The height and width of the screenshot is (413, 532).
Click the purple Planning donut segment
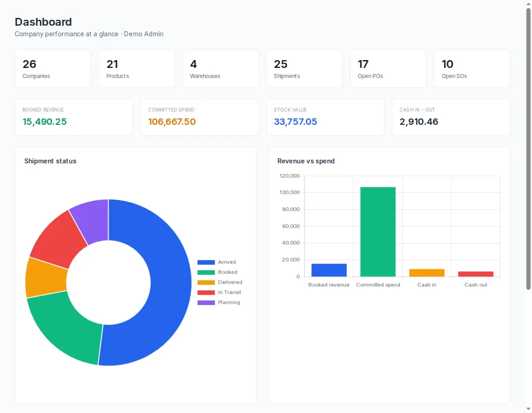(x=93, y=221)
